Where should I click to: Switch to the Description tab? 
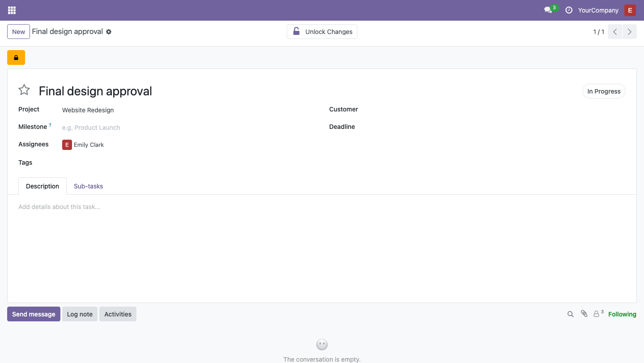click(42, 186)
